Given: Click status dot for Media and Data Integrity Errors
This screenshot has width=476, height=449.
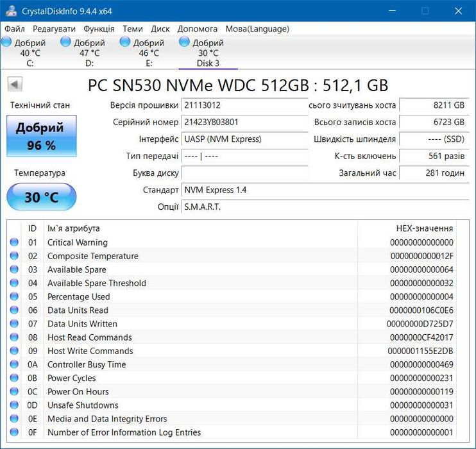Looking at the screenshot, I should [x=14, y=418].
